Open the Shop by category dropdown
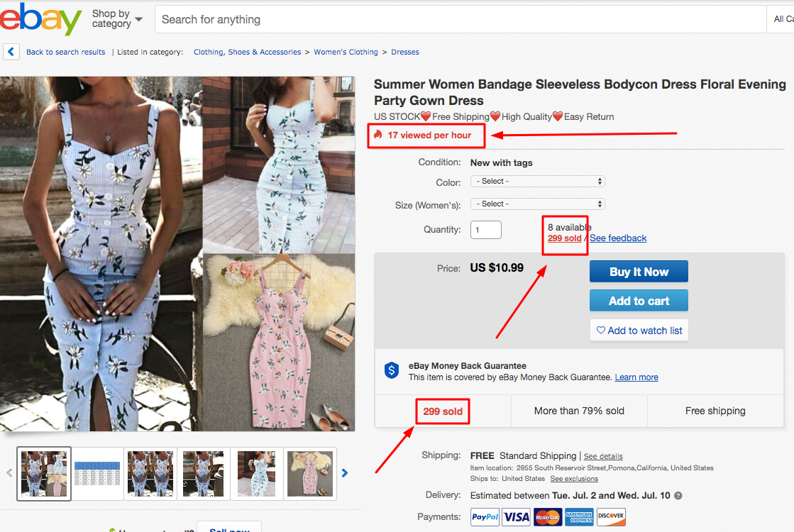The height and width of the screenshot is (532, 794). (x=117, y=18)
